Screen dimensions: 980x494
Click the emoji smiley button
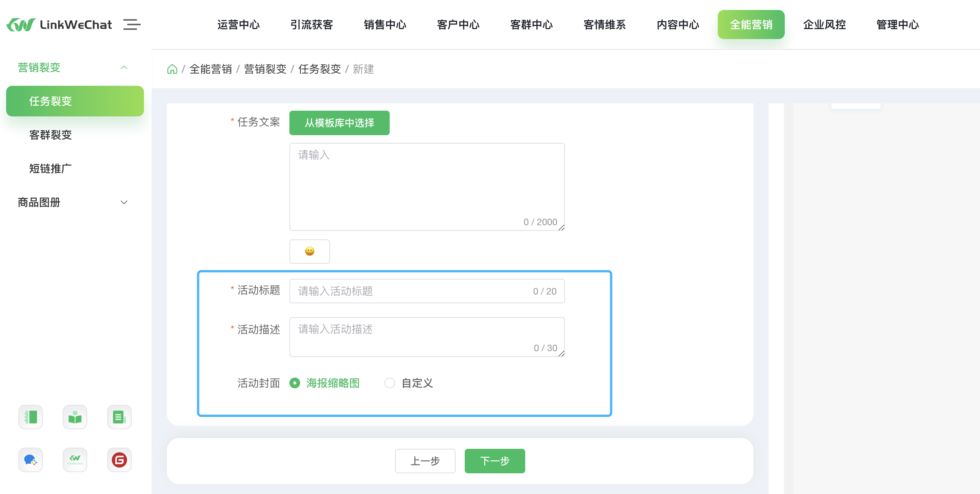pyautogui.click(x=309, y=251)
